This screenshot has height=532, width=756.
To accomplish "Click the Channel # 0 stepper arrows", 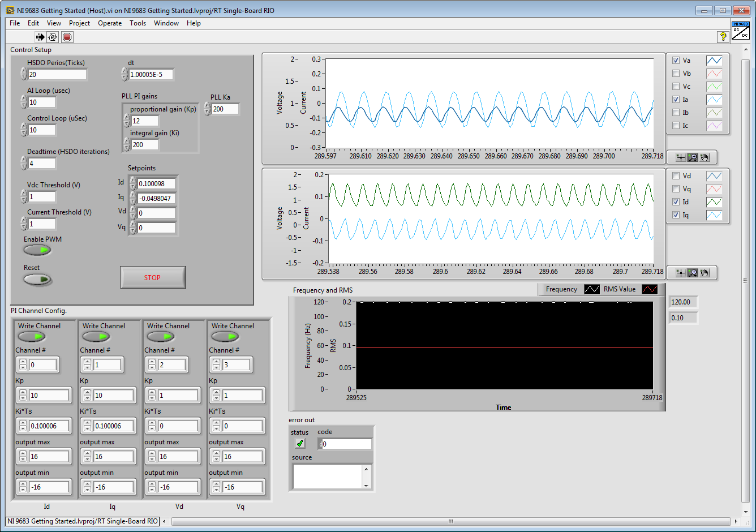I will pos(23,365).
